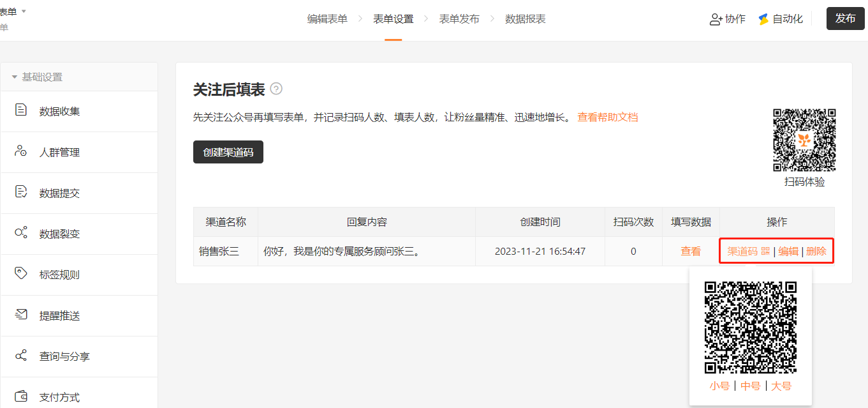Click the 创建时间 column header

[x=540, y=222]
